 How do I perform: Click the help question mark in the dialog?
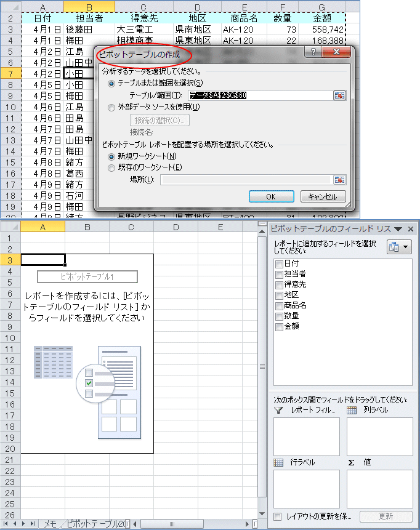tap(313, 52)
